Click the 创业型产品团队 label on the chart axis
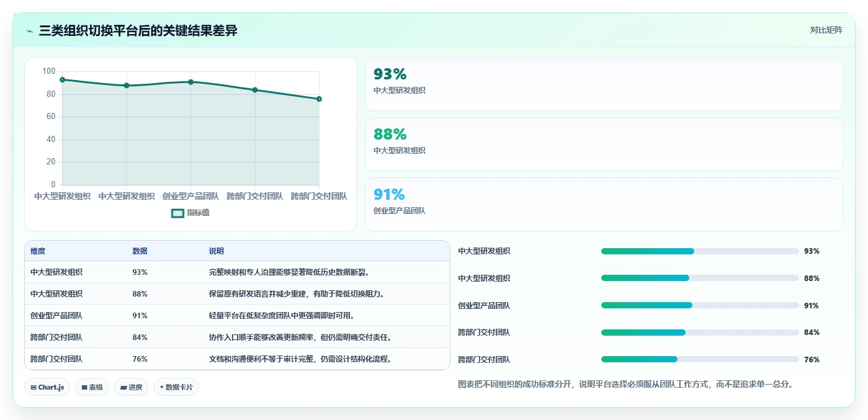The image size is (868, 420). click(x=190, y=196)
